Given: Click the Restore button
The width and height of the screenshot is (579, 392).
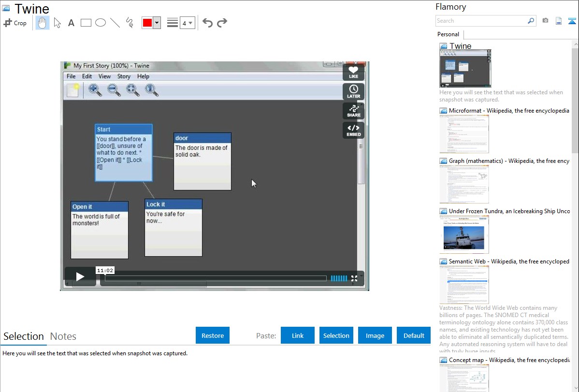Looking at the screenshot, I should (x=213, y=335).
